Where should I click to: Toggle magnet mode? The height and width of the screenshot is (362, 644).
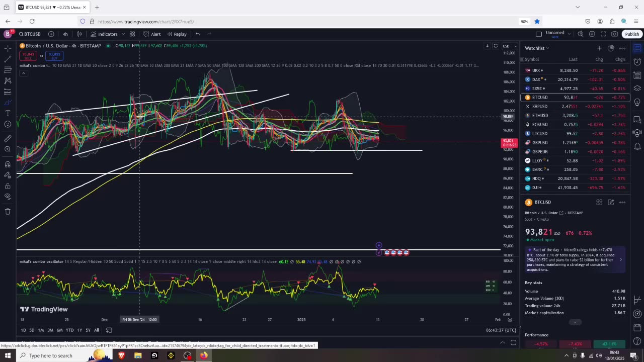(x=8, y=164)
